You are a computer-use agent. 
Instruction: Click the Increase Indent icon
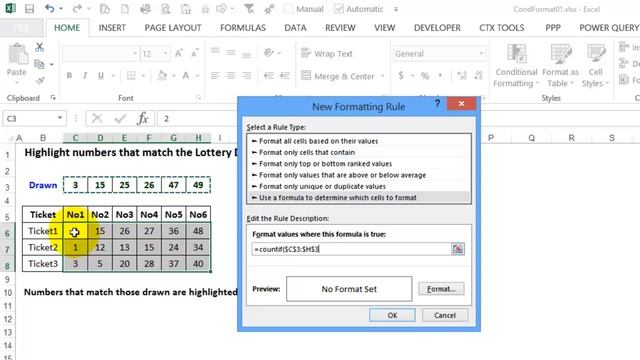(x=284, y=76)
